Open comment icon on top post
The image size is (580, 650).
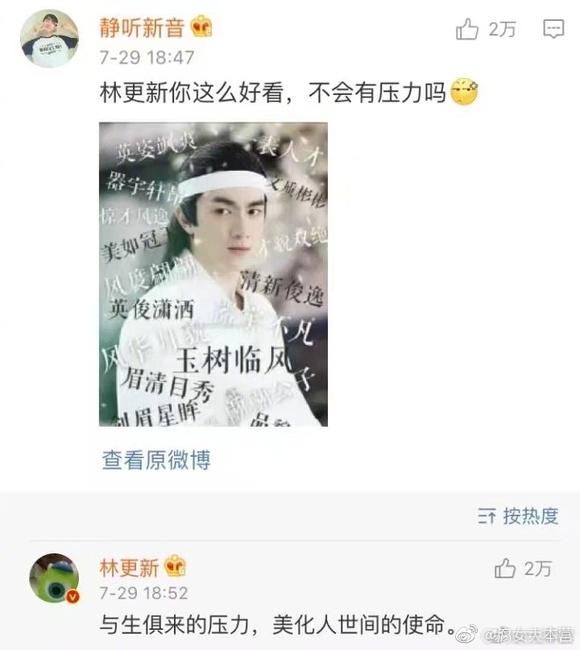point(553,29)
